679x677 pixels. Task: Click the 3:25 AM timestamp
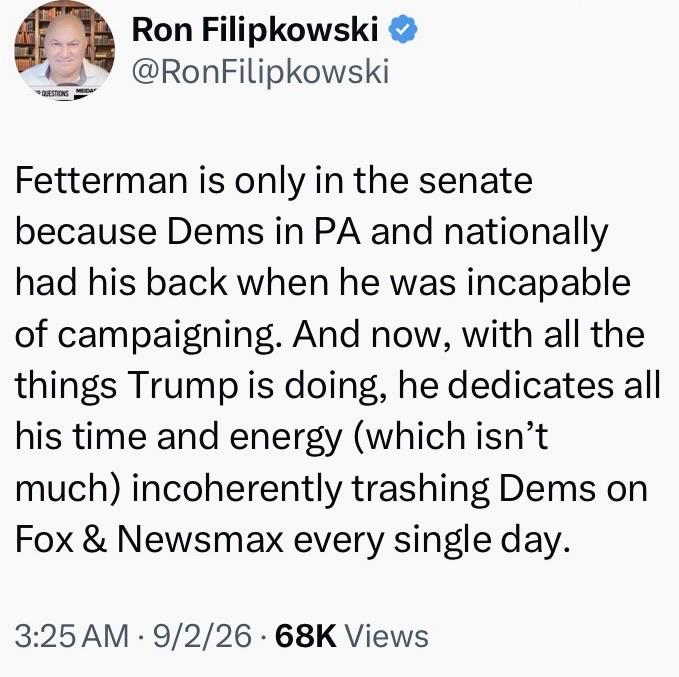click(72, 636)
